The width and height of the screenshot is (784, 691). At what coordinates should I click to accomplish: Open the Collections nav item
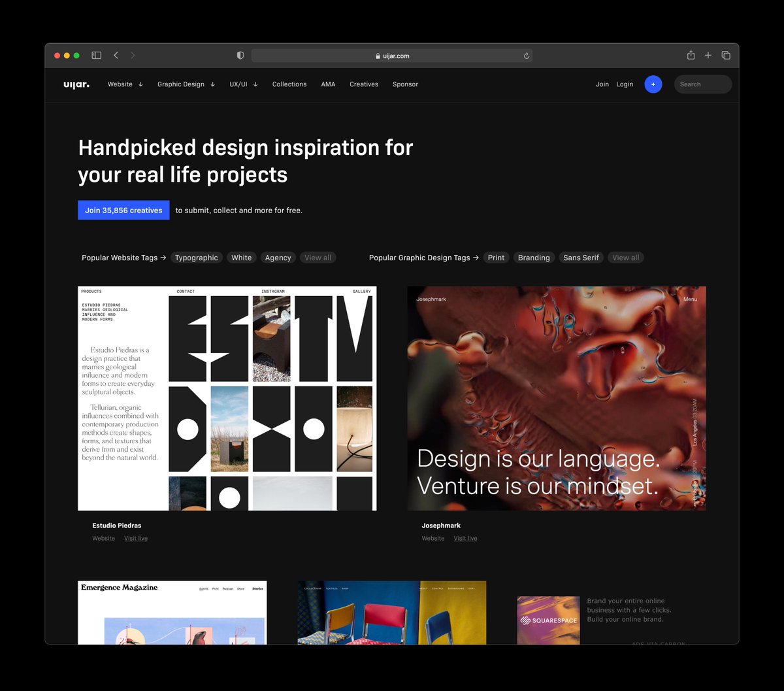289,84
